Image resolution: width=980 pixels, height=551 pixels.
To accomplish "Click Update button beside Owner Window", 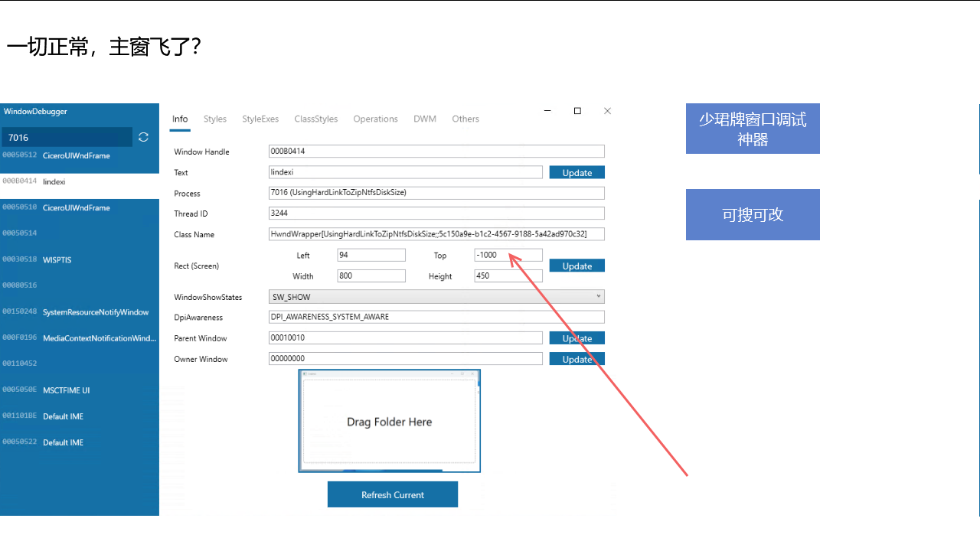I will (577, 359).
